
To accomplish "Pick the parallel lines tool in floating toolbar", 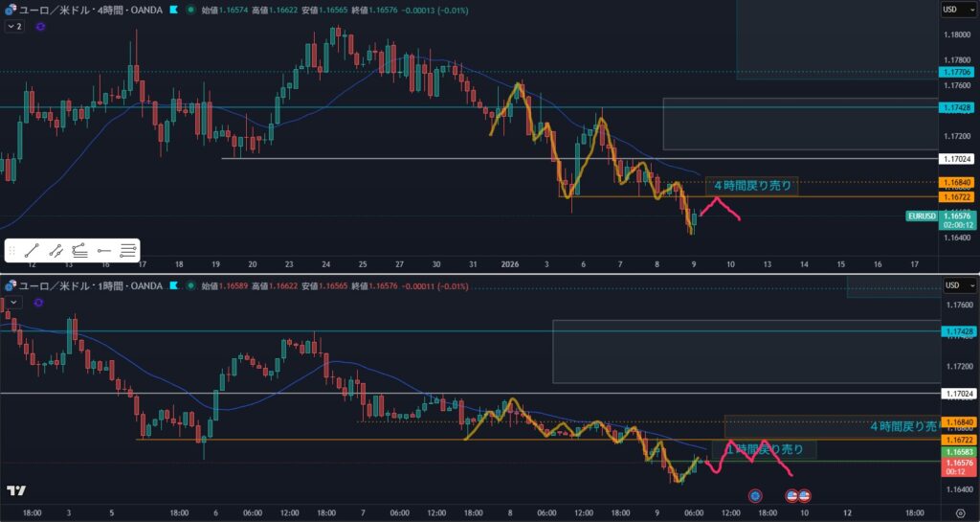I will [128, 251].
